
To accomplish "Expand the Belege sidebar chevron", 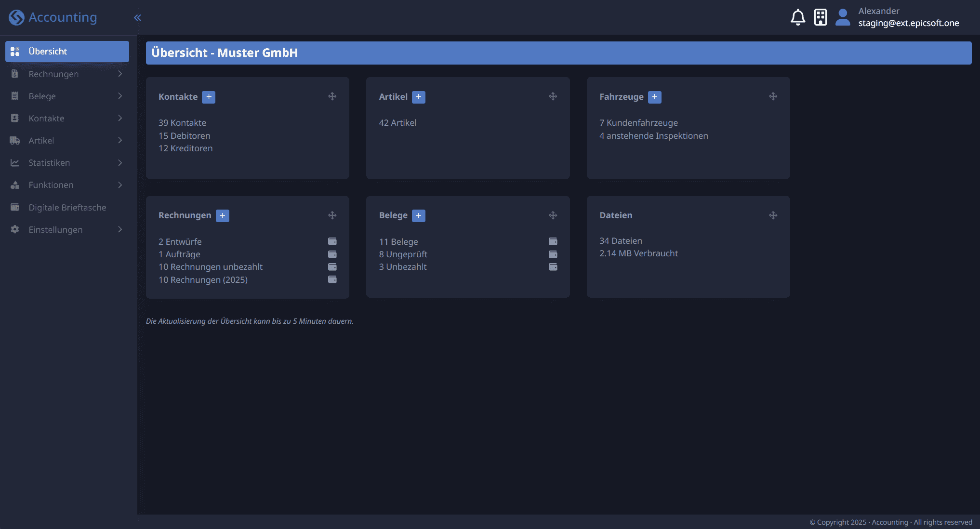I will pyautogui.click(x=120, y=96).
